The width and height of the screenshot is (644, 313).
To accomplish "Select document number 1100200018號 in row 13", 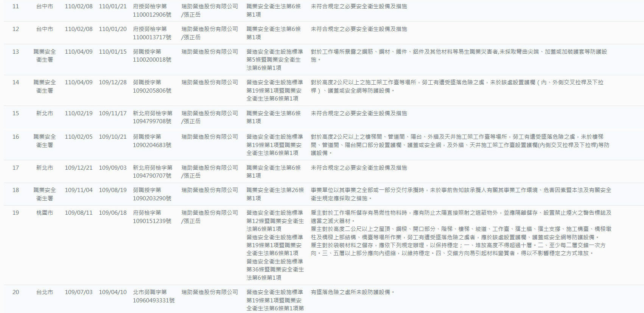I will click(152, 60).
